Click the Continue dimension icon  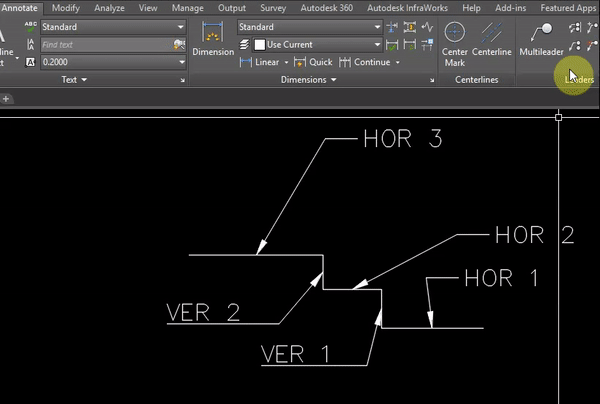click(x=344, y=62)
